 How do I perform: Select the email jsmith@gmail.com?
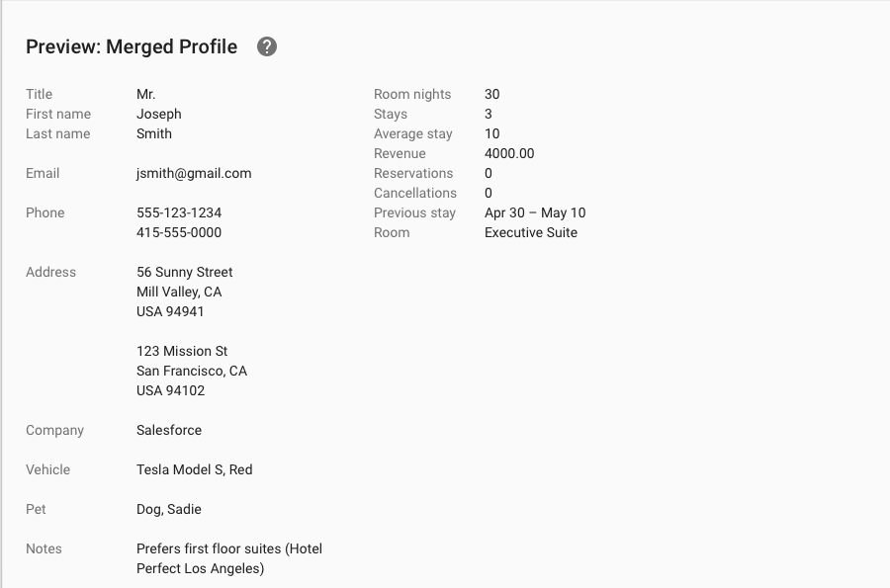click(194, 174)
